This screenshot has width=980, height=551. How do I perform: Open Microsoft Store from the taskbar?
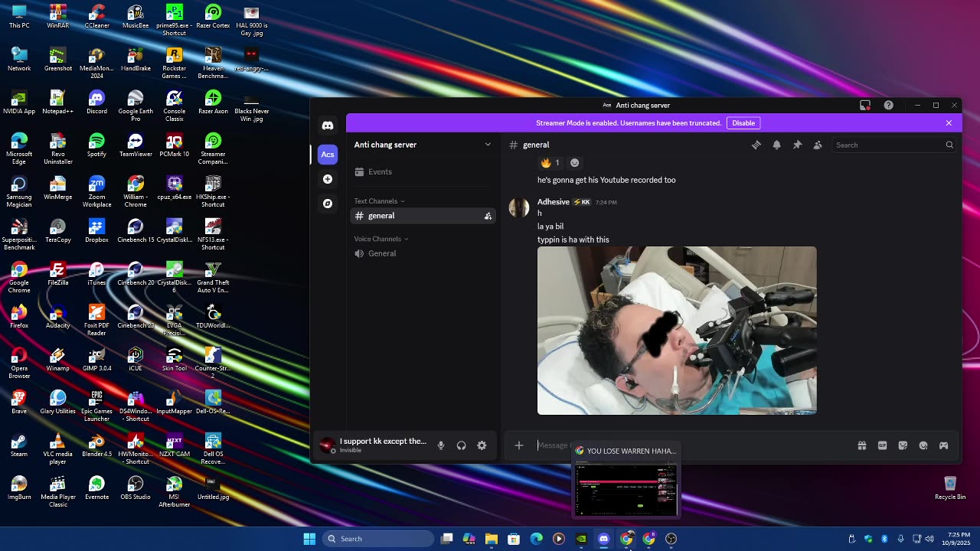(x=514, y=539)
